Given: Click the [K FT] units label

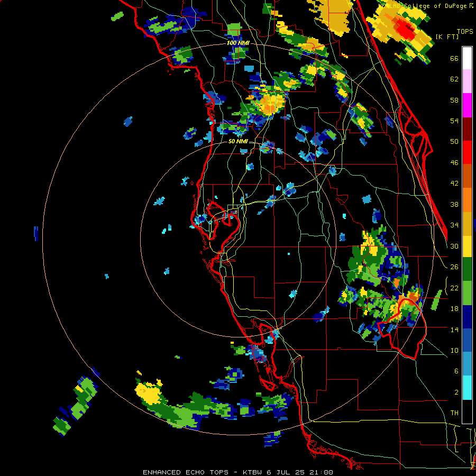Looking at the screenshot, I should 447,36.
